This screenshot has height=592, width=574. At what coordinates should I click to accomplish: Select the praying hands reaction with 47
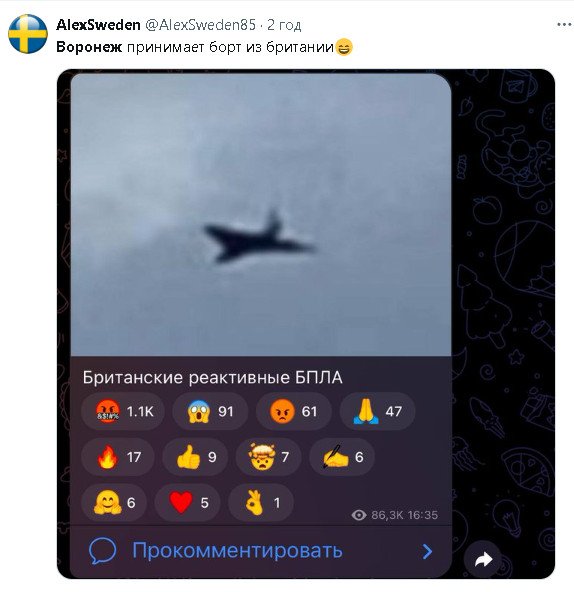point(377,411)
